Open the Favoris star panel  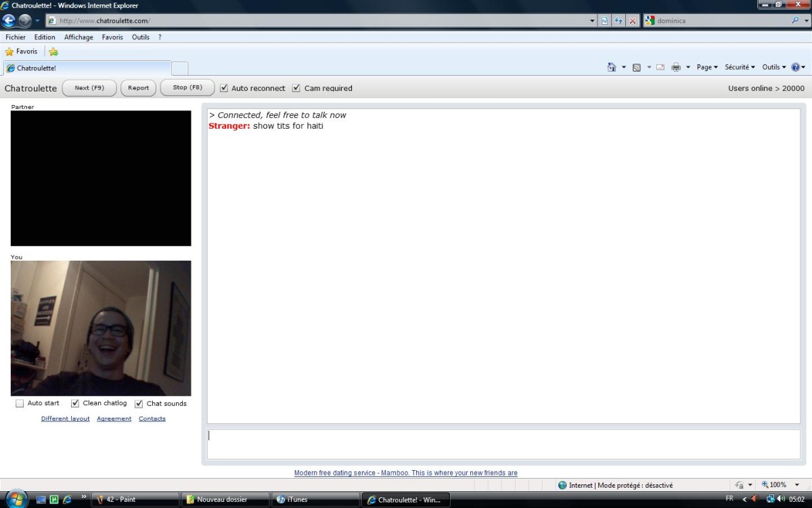pos(21,51)
